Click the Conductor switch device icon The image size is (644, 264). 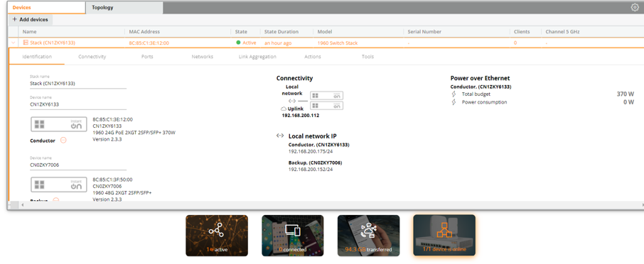tap(59, 125)
